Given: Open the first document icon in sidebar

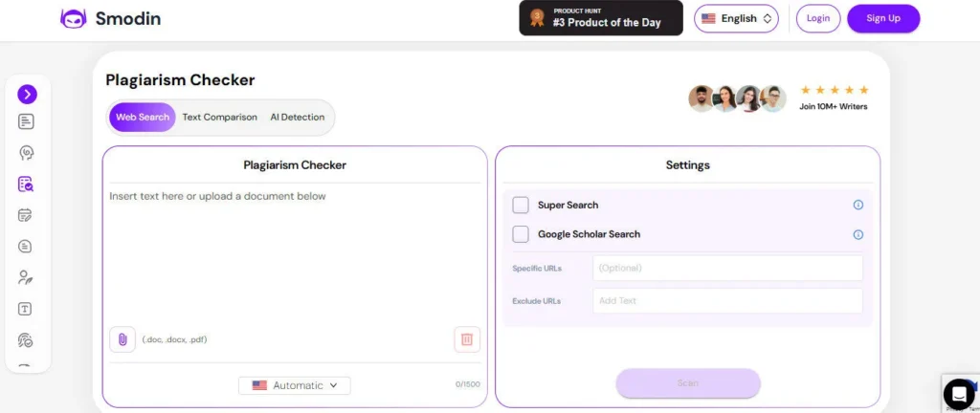Looking at the screenshot, I should [26, 121].
